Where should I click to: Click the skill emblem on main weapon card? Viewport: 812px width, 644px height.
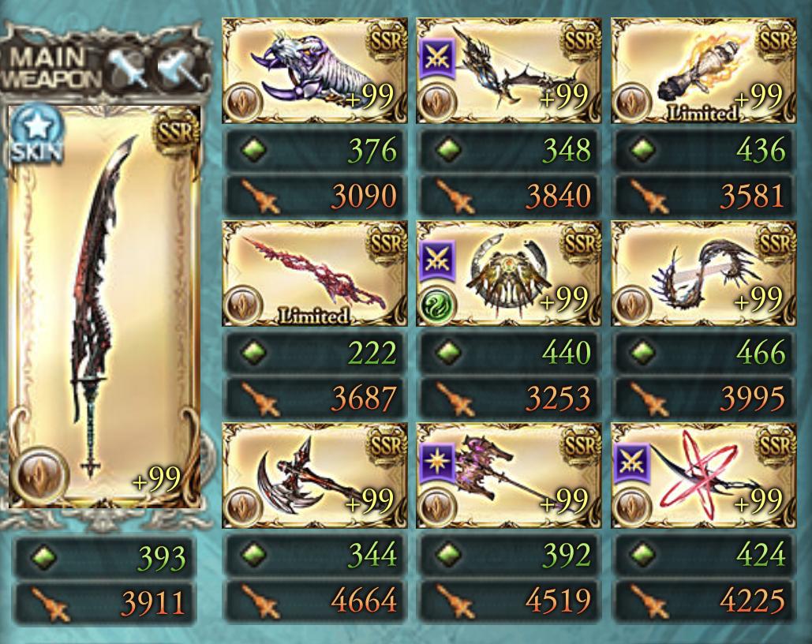[39, 476]
